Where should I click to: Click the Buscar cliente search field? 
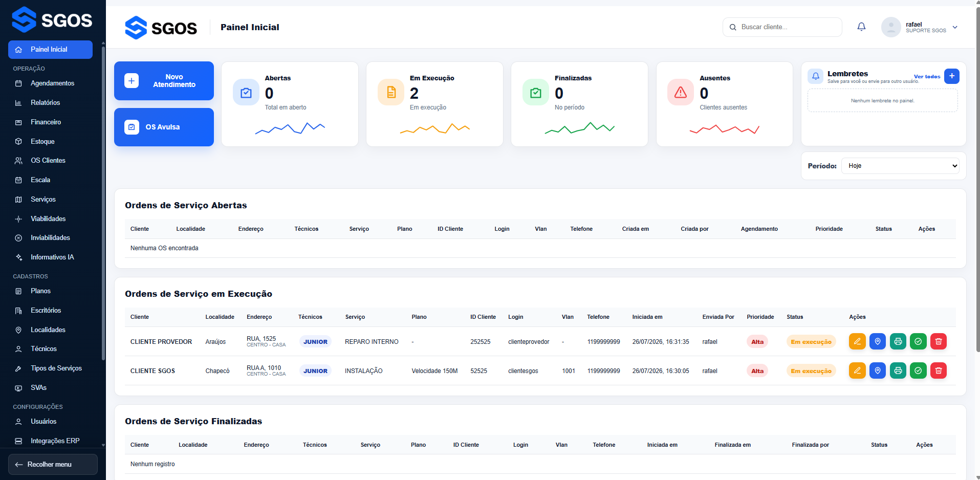point(782,27)
